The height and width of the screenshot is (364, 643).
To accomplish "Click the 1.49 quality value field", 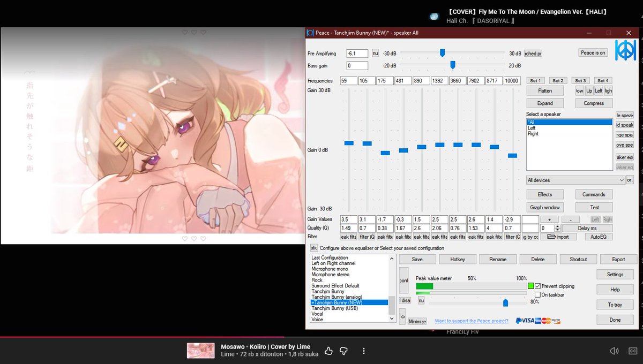I will click(x=349, y=229).
